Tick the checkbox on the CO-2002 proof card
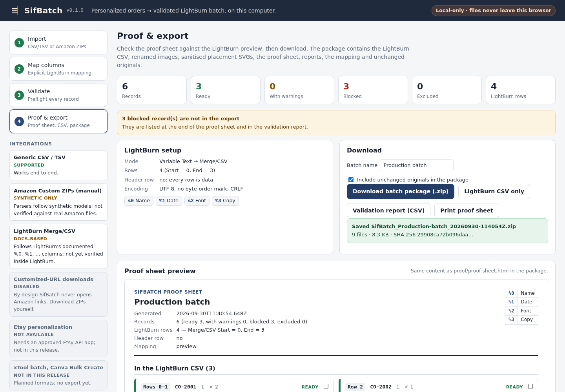The width and height of the screenshot is (565, 392). (530, 386)
